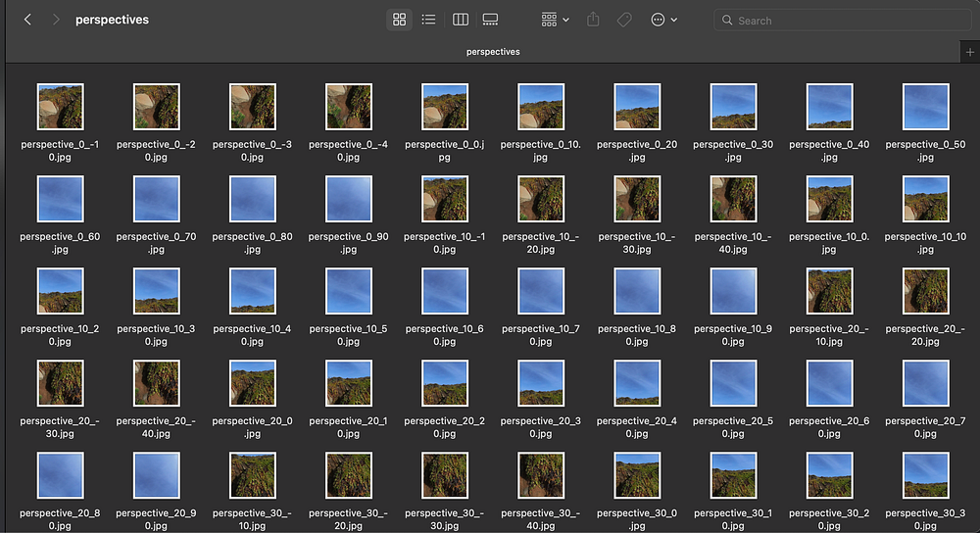
Task: Switch to list view
Action: 429,20
